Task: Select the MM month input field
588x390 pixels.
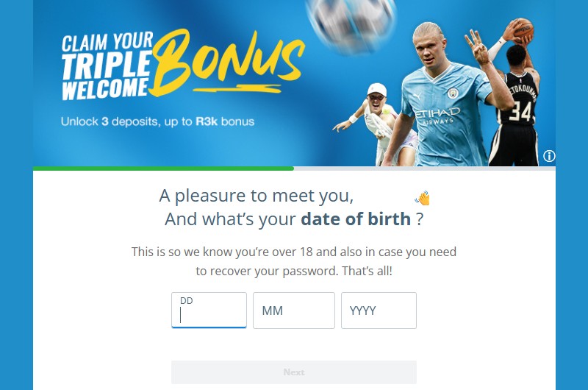Action: 293,311
